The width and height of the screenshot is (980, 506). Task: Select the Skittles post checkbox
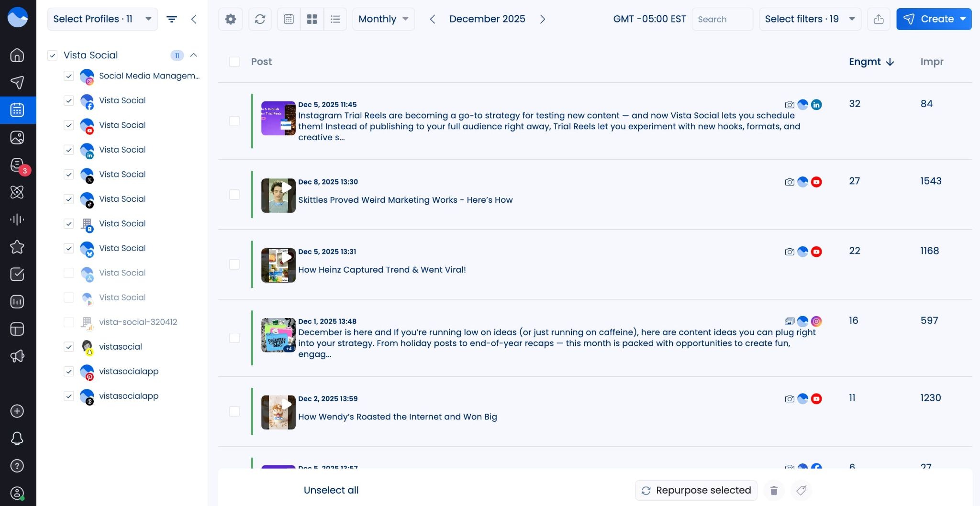(234, 195)
